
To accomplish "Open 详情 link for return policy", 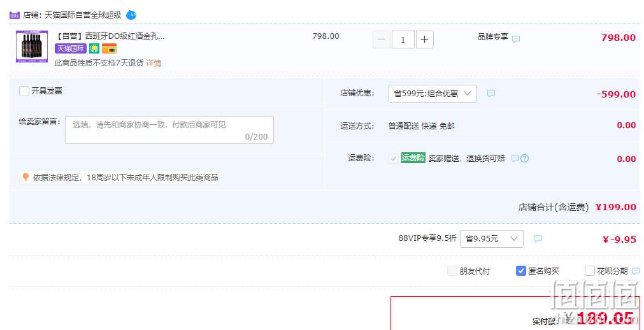I will pos(154,63).
